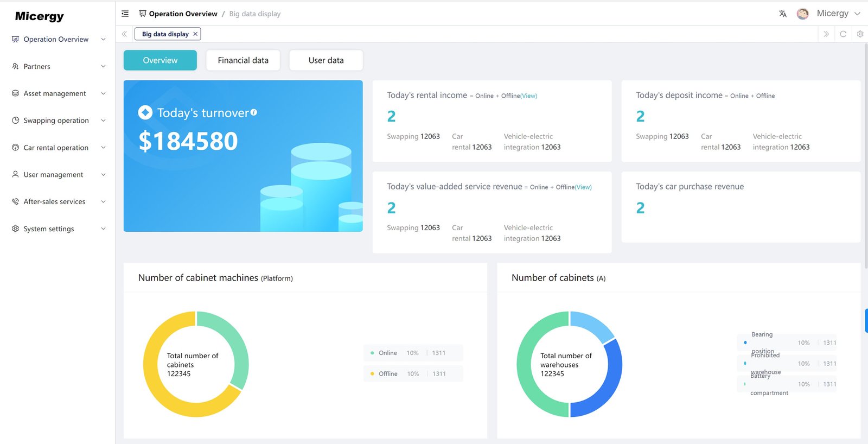Open tab settings gear icon
The width and height of the screenshot is (868, 444).
tap(860, 34)
